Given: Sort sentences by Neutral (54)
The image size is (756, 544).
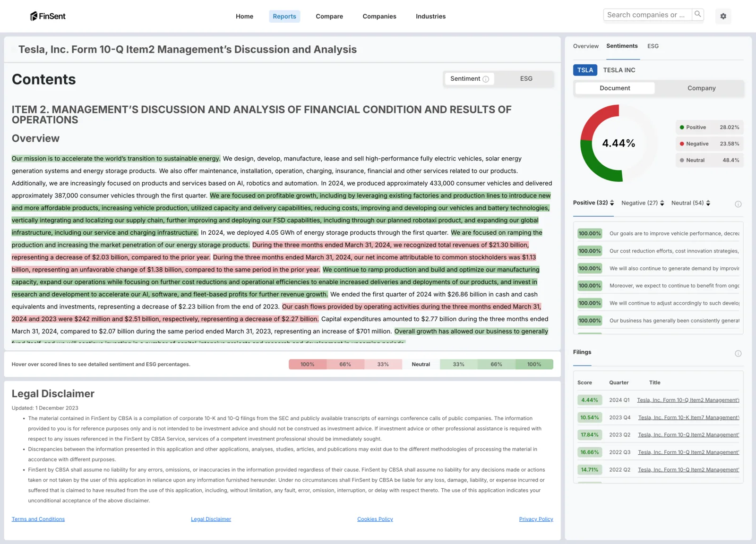Looking at the screenshot, I should coord(691,203).
